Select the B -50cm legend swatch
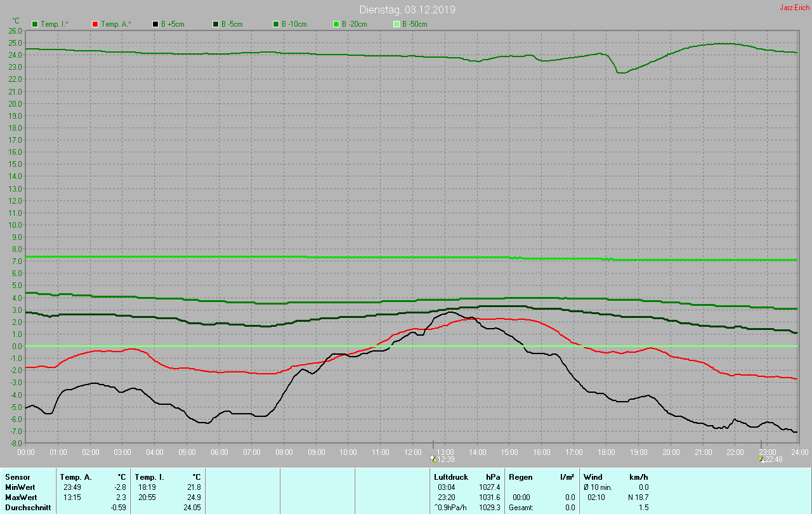 [x=396, y=24]
